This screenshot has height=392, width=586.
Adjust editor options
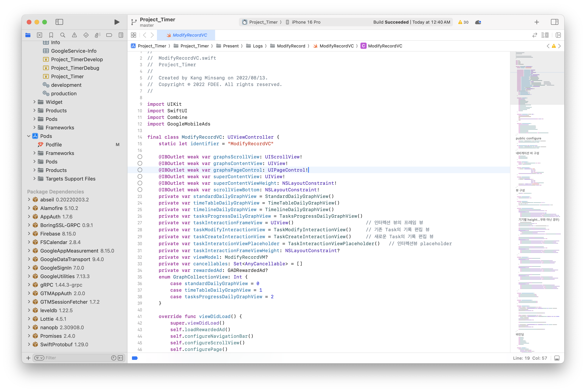pos(545,35)
